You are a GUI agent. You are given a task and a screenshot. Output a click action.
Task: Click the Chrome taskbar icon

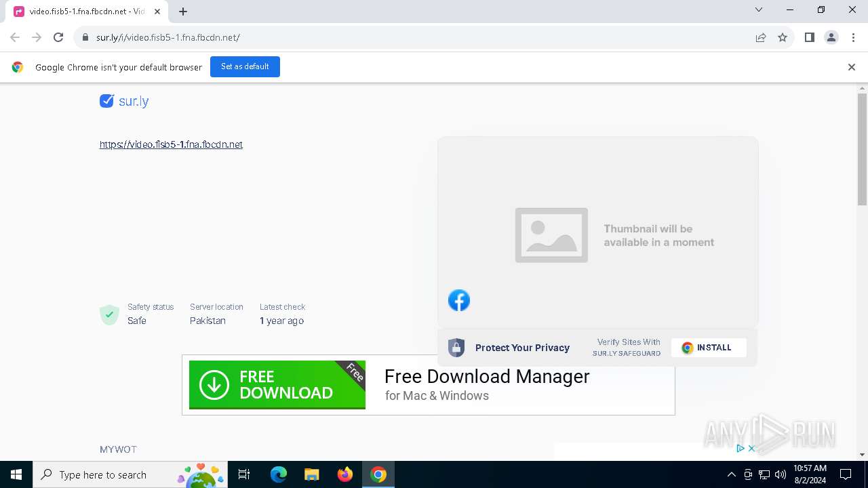pyautogui.click(x=378, y=474)
